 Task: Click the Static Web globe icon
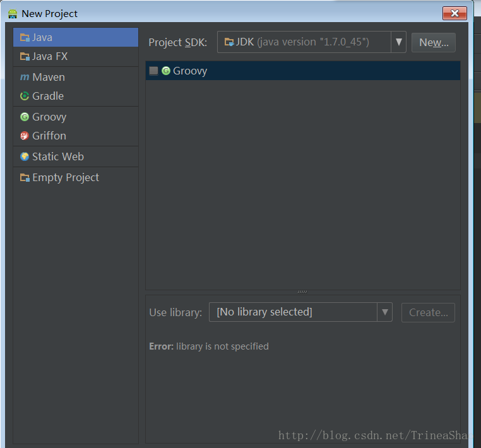point(25,156)
